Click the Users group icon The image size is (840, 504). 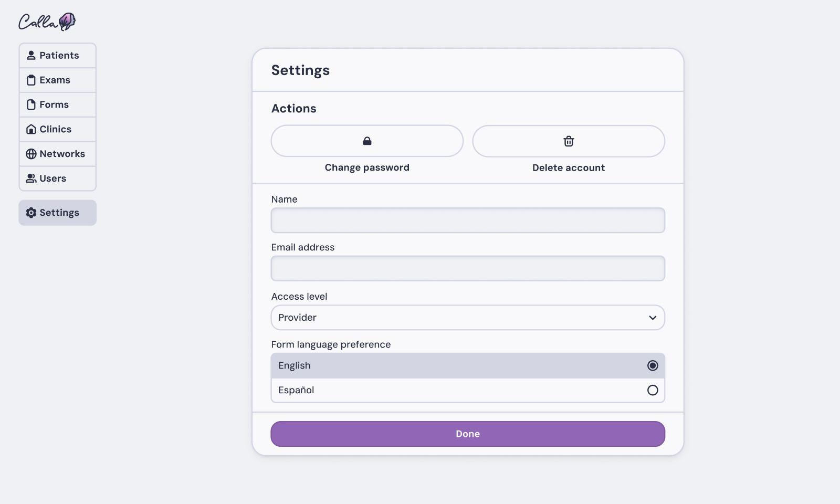[31, 178]
